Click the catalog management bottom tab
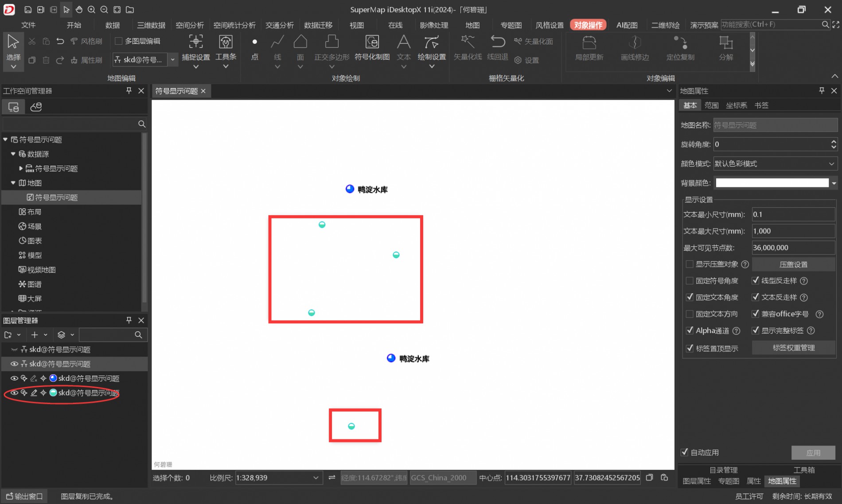This screenshot has width=842, height=504. (723, 470)
